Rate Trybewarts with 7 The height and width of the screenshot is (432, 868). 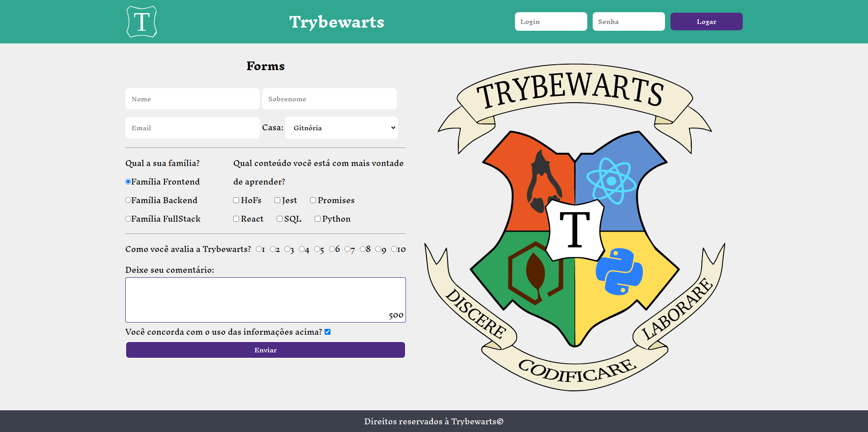(x=347, y=249)
